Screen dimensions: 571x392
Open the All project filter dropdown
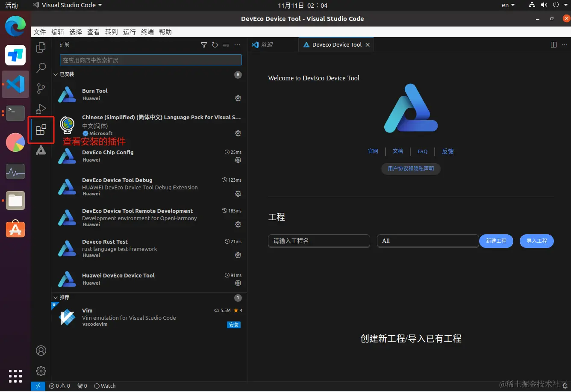[x=427, y=241]
